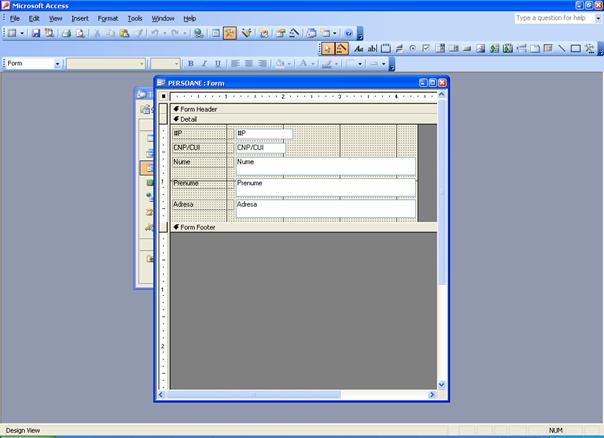Click the Print Preview toolbar icon
604x438 pixels.
(80, 33)
